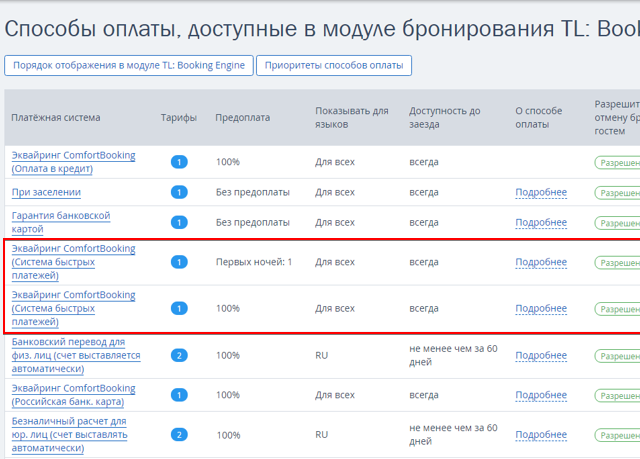Select 'Для всех' cell in 'Российская банк. карта' row
This screenshot has height=459, width=640.
335,395
